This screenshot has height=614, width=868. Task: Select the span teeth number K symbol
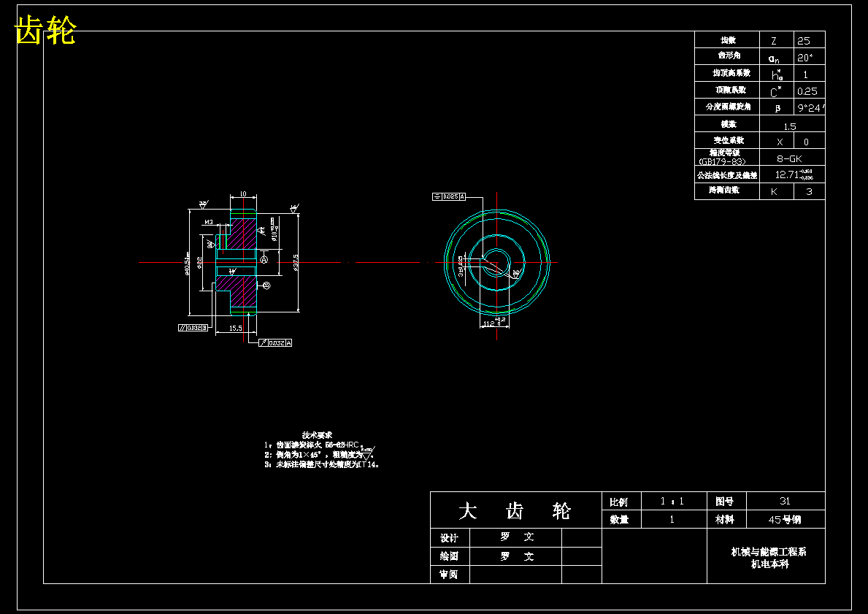[x=774, y=191]
